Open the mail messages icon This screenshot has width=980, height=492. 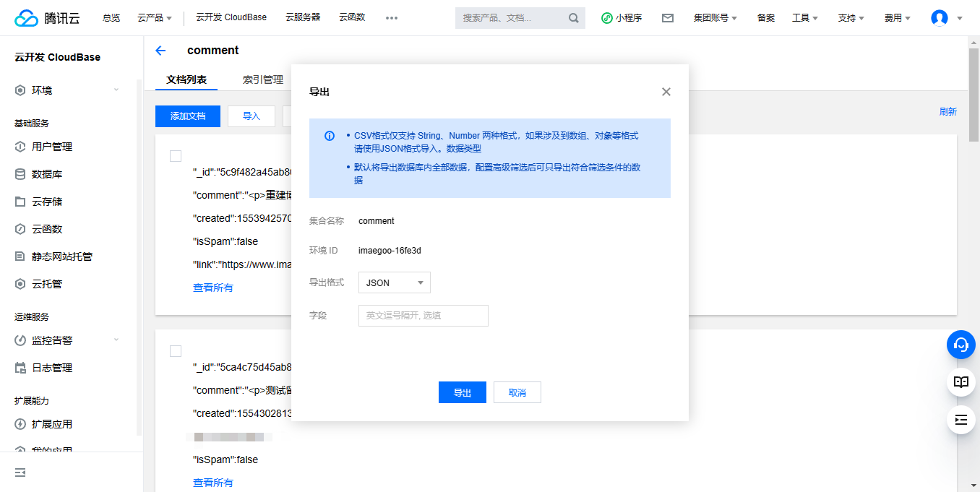click(x=668, y=18)
